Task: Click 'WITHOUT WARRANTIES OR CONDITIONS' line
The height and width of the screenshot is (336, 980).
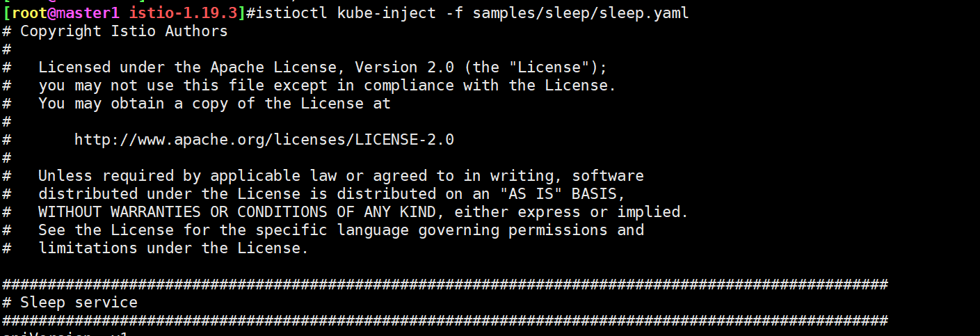Action: [363, 211]
